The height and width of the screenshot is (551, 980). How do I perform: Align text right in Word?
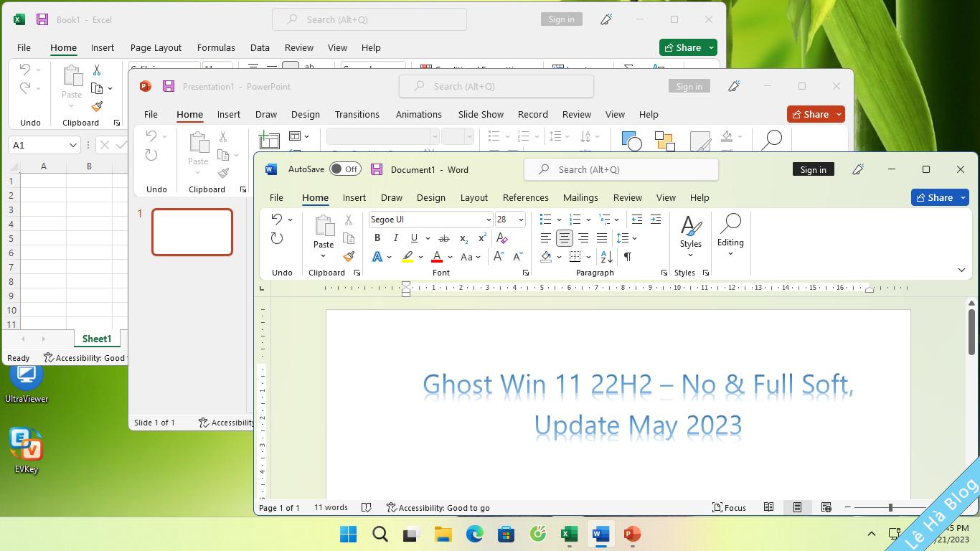tap(583, 238)
